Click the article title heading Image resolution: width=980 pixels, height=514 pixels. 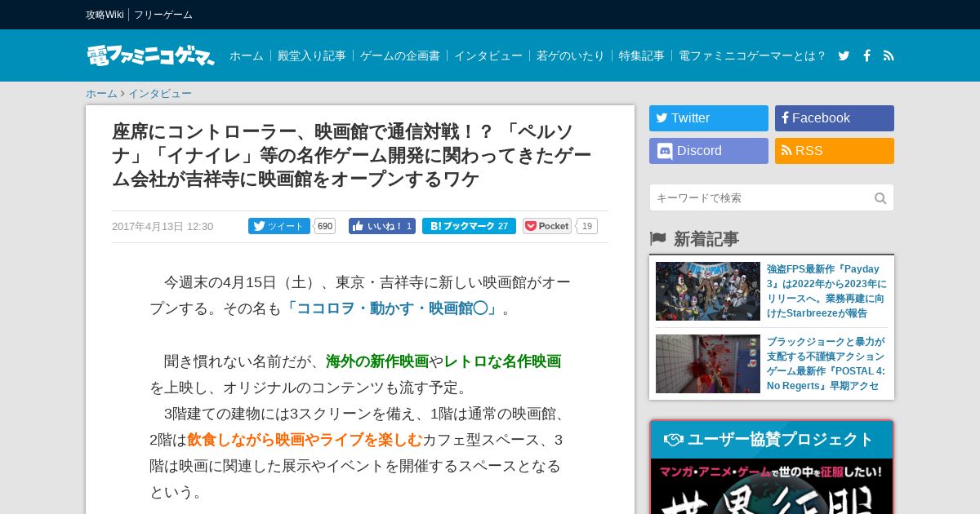click(353, 155)
